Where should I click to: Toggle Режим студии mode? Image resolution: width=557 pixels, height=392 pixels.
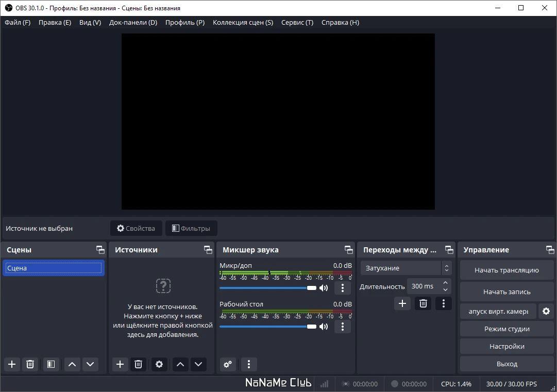click(507, 329)
